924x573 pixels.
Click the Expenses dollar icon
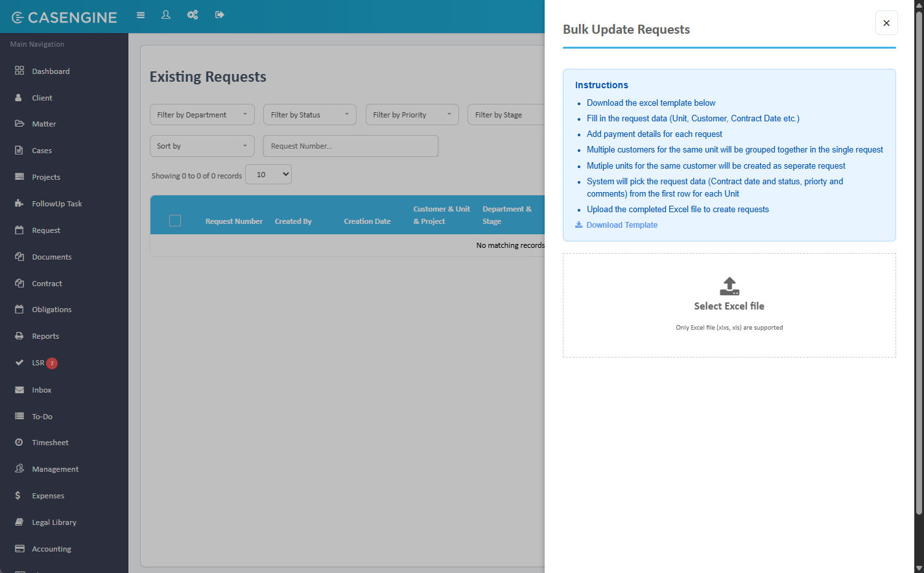[x=18, y=495]
